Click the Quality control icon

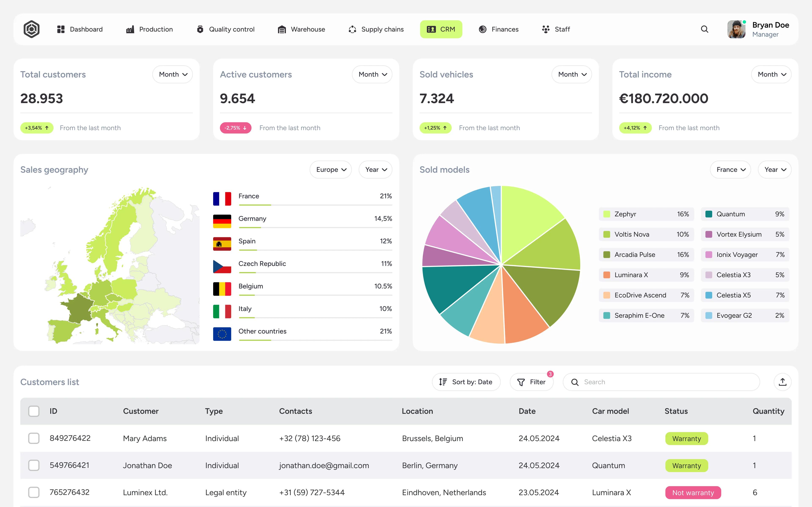[200, 29]
